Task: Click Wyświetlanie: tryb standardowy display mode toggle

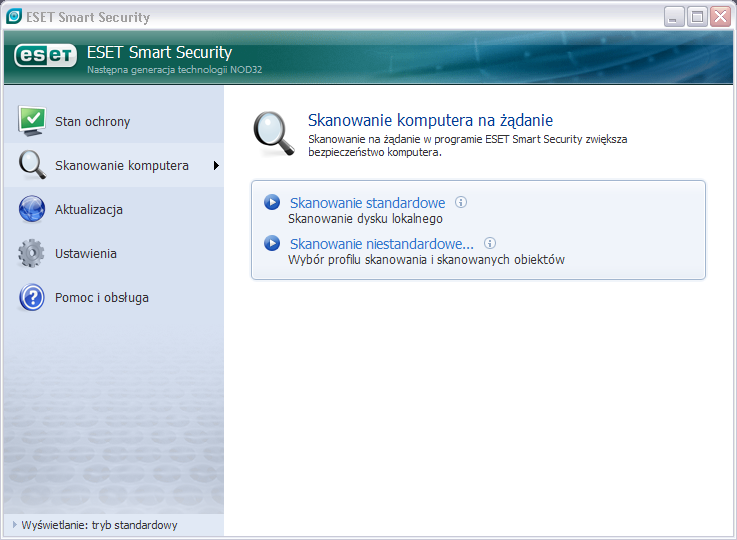Action: (x=99, y=525)
